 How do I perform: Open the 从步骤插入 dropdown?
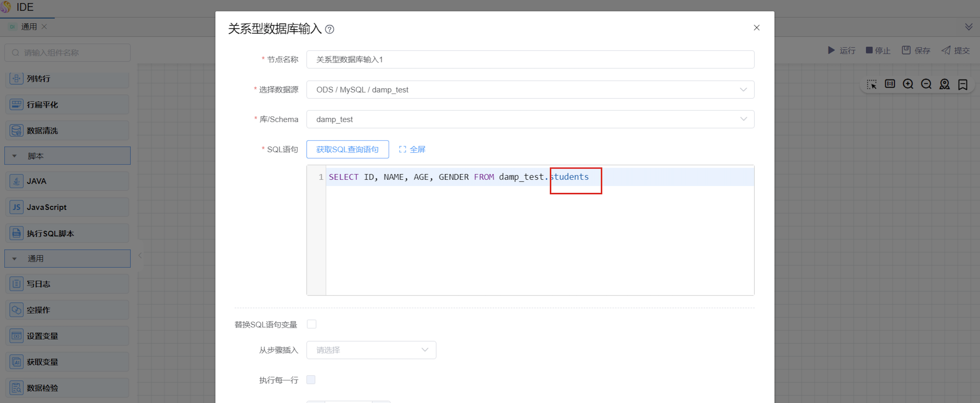371,350
